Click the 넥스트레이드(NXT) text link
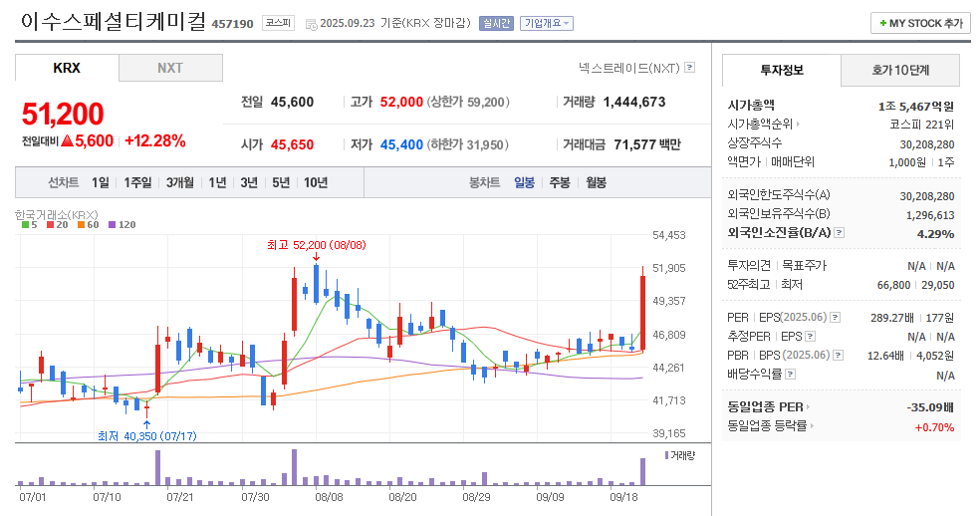 click(628, 68)
